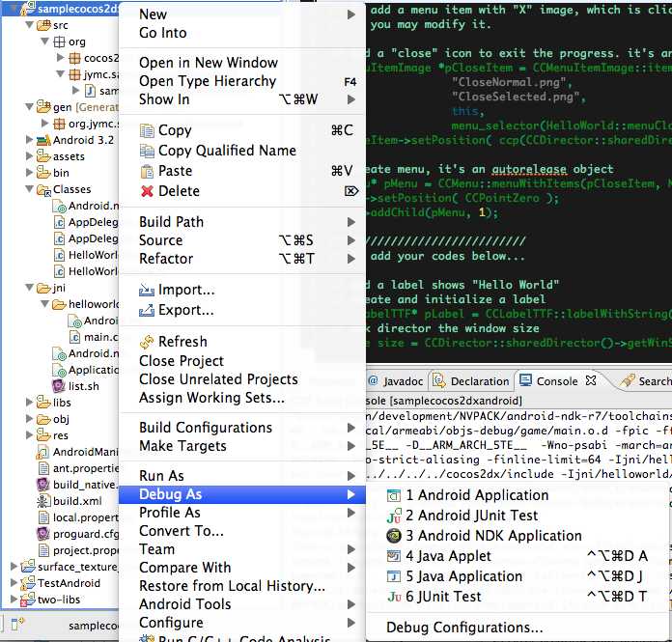Click the Java Applet icon

(394, 556)
